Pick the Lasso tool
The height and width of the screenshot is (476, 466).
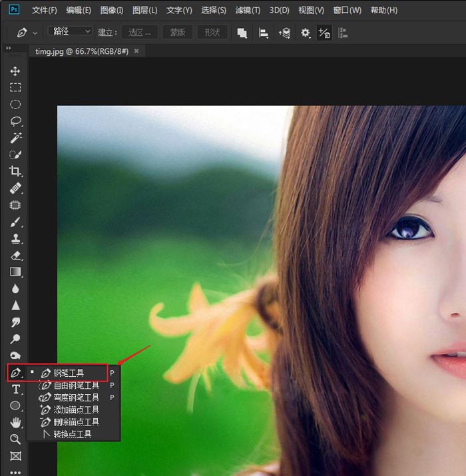tap(15, 121)
